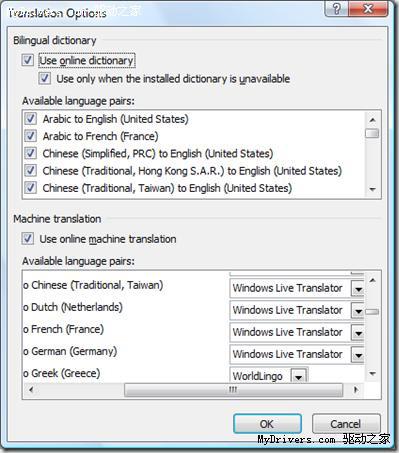Screen dimensions: 399x453
Task: Click Arabic to French (France) label
Action: point(100,136)
